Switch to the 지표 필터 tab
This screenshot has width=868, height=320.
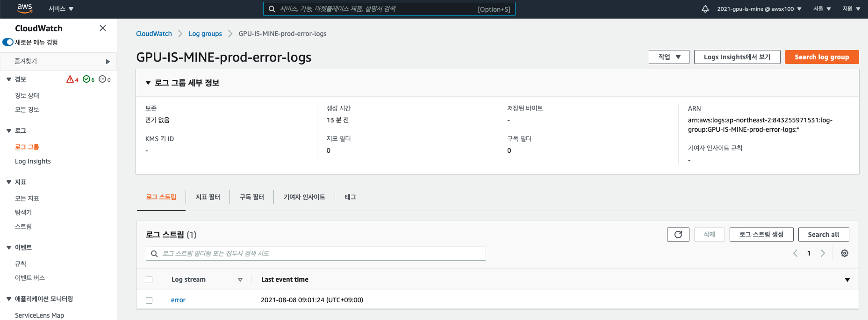208,197
